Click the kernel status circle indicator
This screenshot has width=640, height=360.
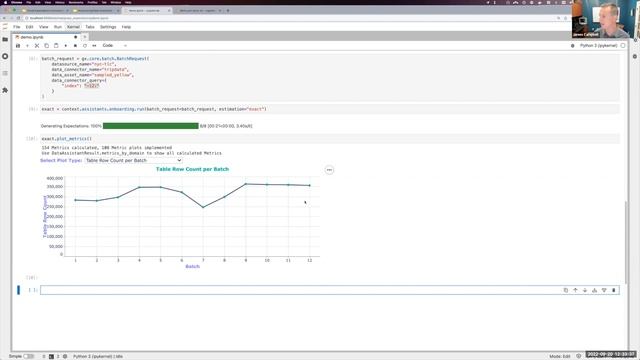click(x=623, y=46)
